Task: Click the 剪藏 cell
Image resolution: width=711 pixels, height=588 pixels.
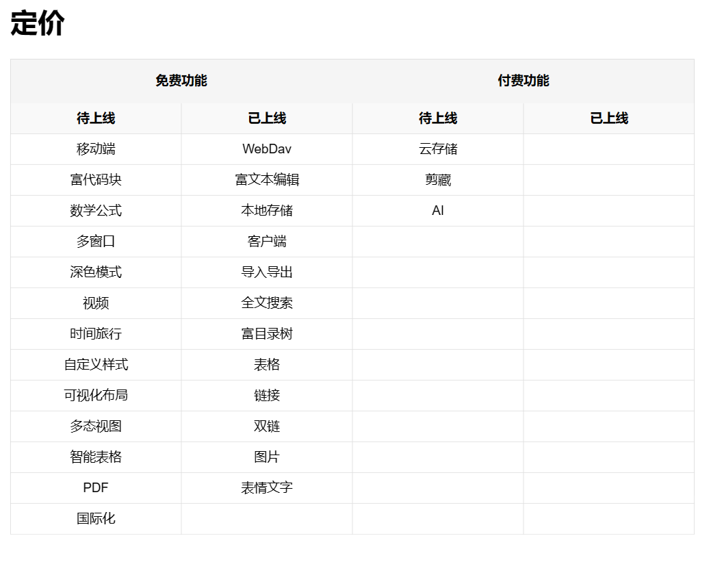Action: (x=438, y=179)
